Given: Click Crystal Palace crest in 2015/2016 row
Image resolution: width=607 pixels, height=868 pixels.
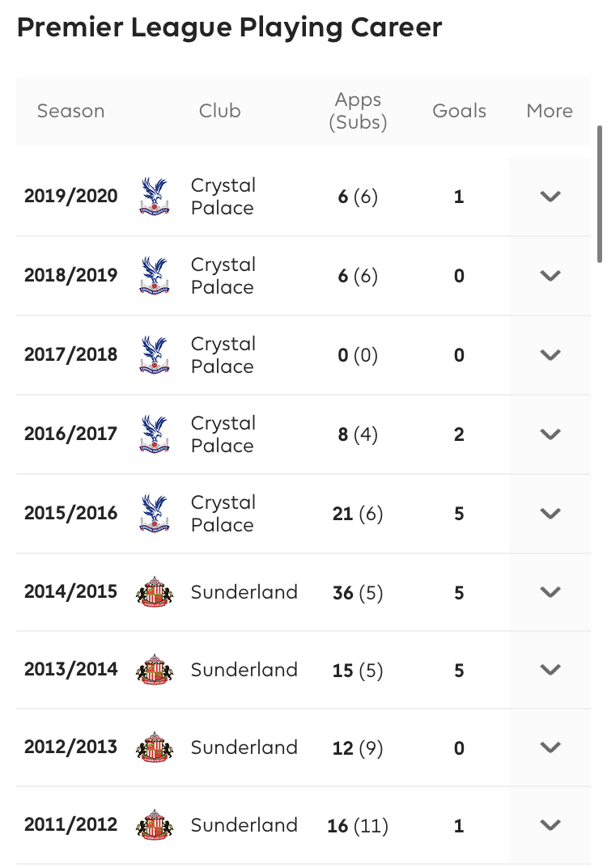Looking at the screenshot, I should [154, 513].
